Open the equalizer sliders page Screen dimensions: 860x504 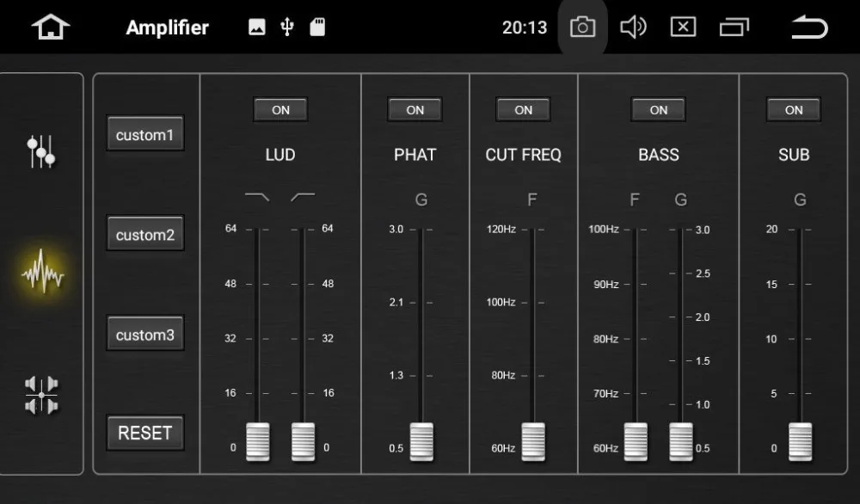click(41, 151)
